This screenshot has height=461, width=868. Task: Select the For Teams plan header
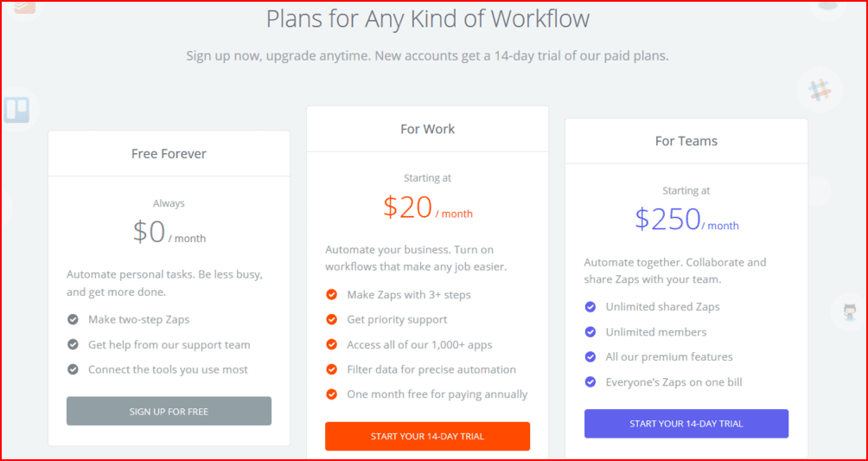tap(686, 141)
